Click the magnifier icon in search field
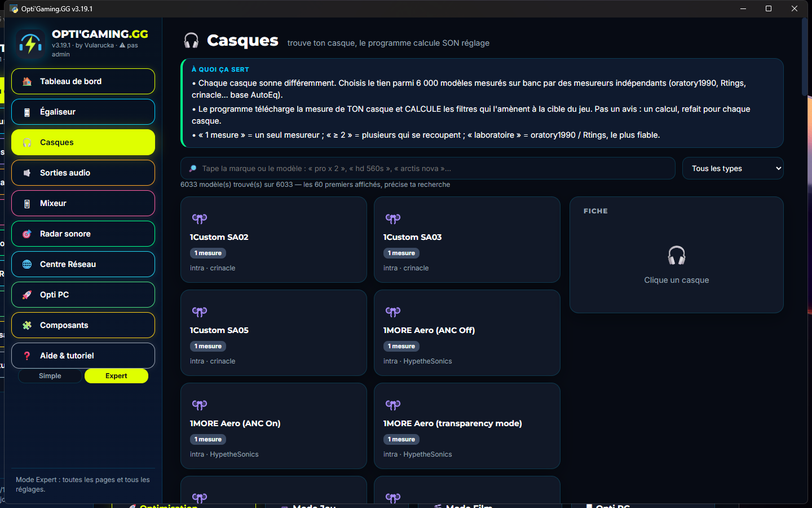 click(x=193, y=168)
